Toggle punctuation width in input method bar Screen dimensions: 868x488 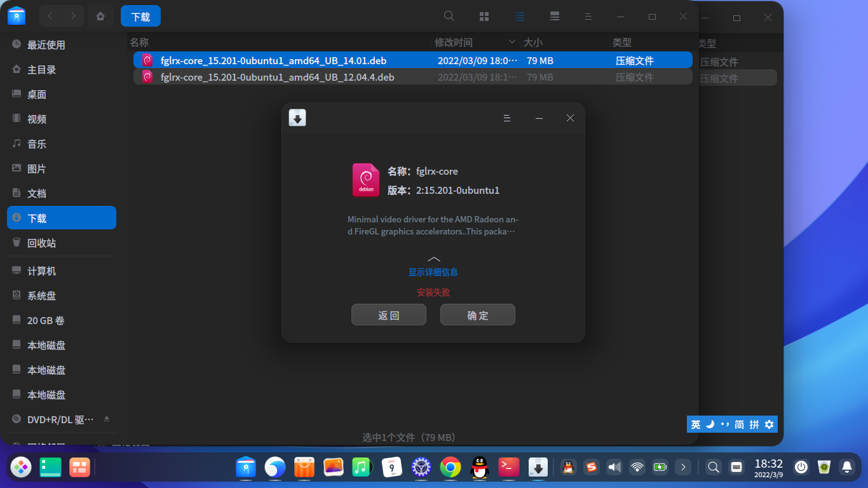(724, 424)
